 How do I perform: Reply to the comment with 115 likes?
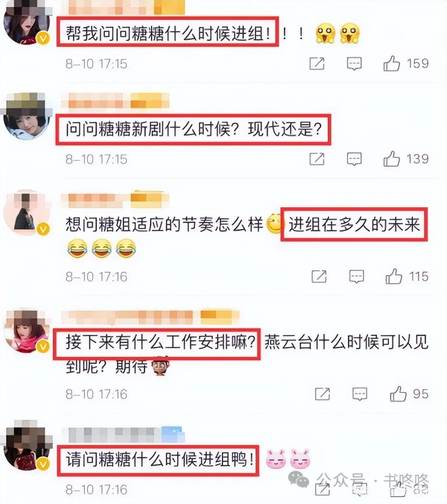tap(356, 276)
